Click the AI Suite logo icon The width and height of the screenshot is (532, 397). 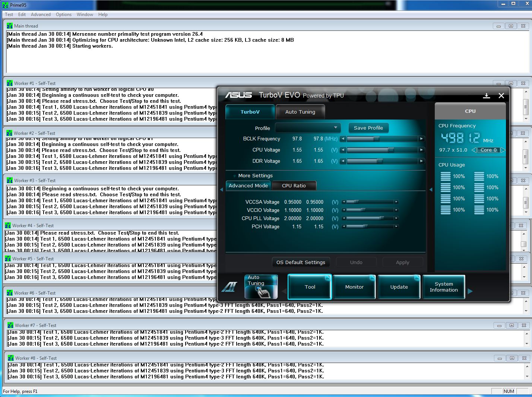coord(229,287)
